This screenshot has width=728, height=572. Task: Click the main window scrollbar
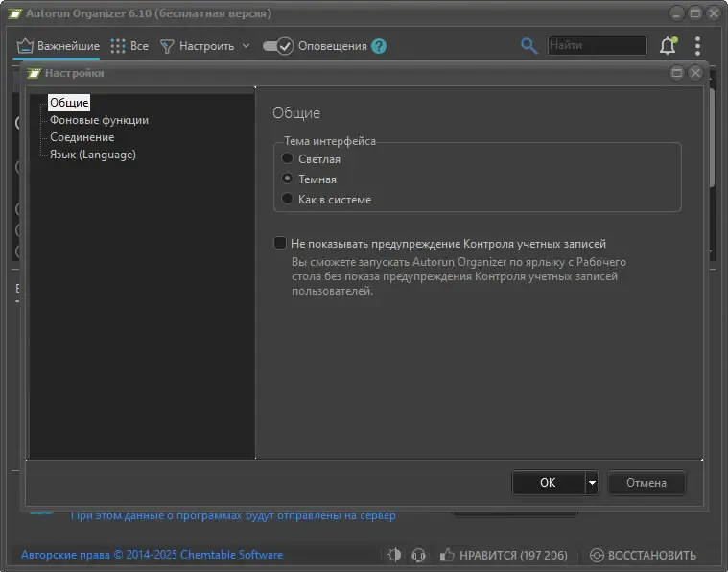point(712,138)
